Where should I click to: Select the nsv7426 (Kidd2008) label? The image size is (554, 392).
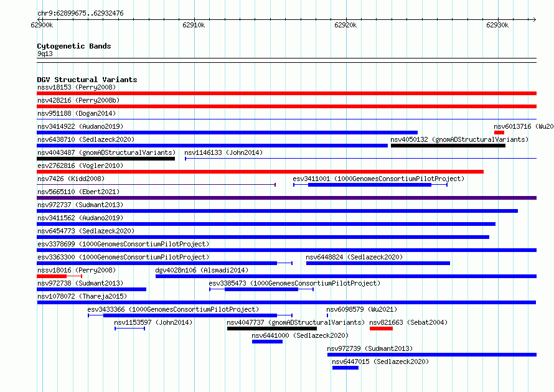pos(71,179)
